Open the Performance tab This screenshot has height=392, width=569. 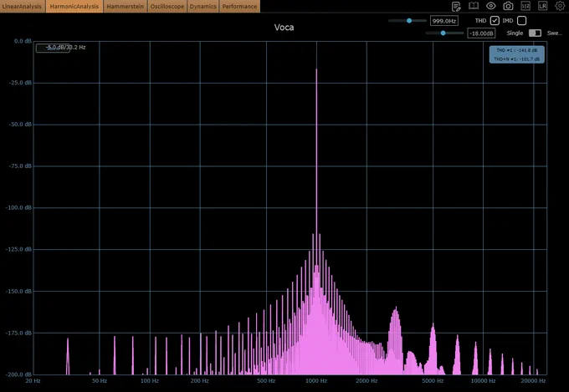(239, 6)
